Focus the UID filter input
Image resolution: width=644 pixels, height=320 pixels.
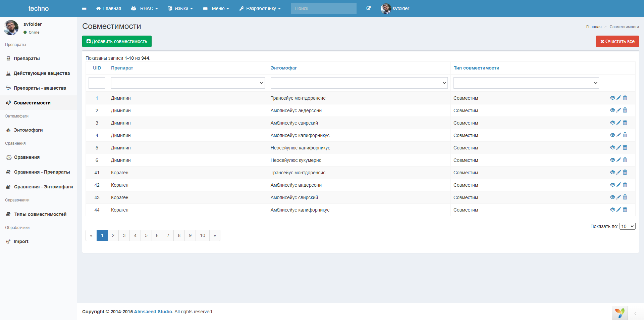[97, 83]
